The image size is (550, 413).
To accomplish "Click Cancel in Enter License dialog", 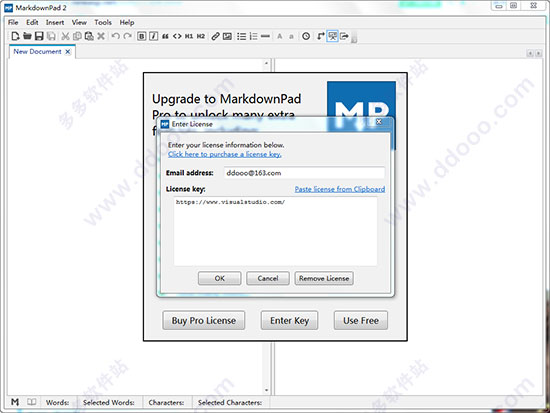I will coord(268,278).
